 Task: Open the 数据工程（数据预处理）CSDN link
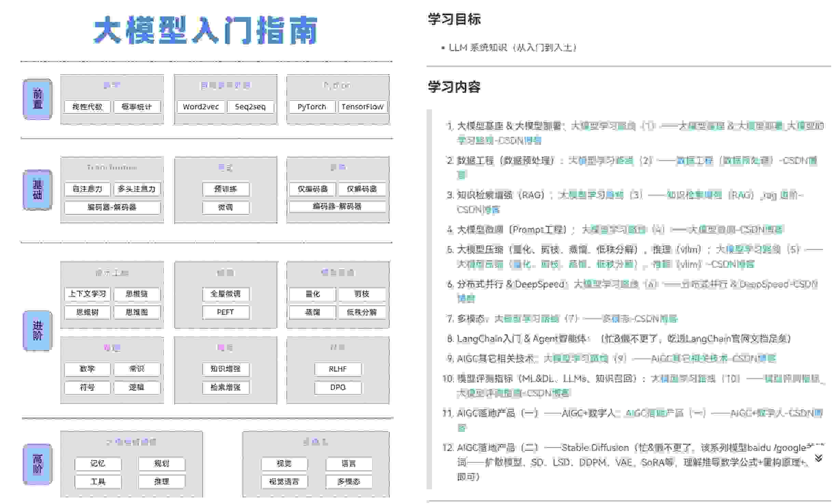coord(637,167)
